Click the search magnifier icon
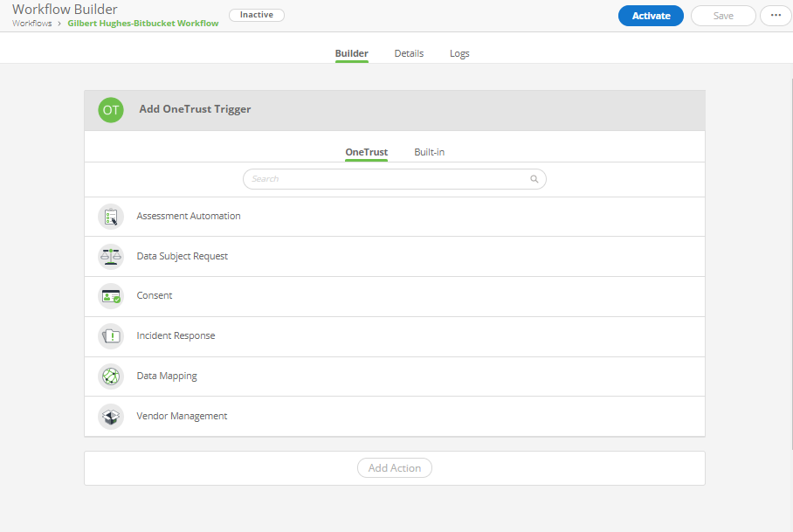Image resolution: width=793 pixels, height=532 pixels. 534,179
